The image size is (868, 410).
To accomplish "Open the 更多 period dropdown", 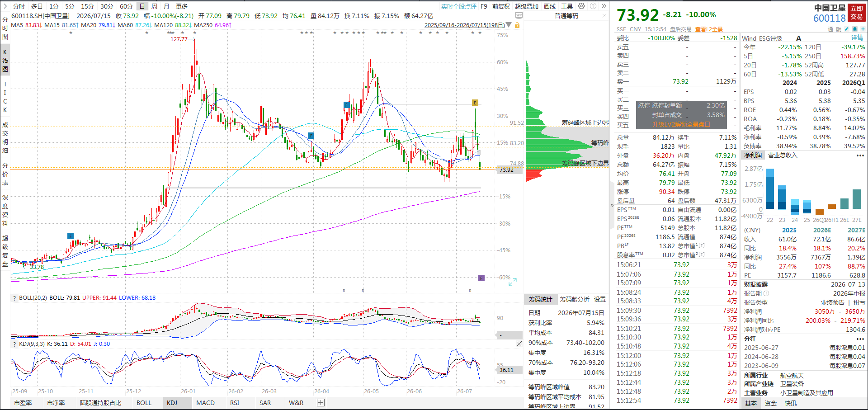I will click(x=182, y=6).
